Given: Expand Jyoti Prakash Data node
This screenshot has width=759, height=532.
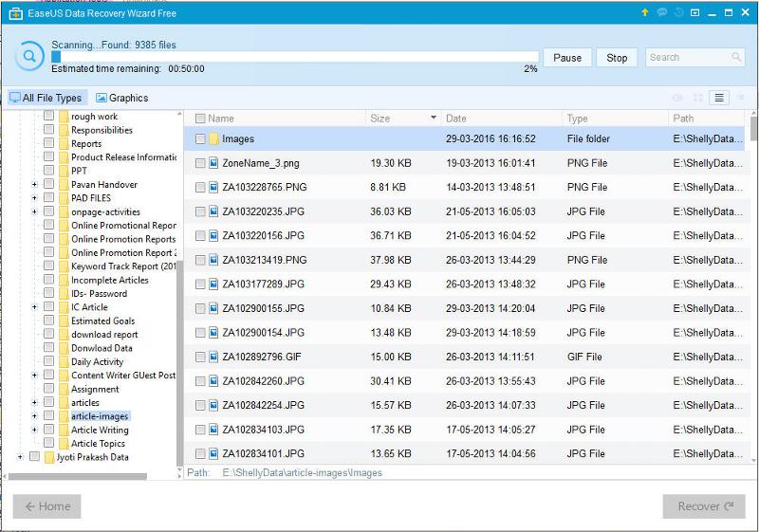Looking at the screenshot, I should [x=20, y=456].
